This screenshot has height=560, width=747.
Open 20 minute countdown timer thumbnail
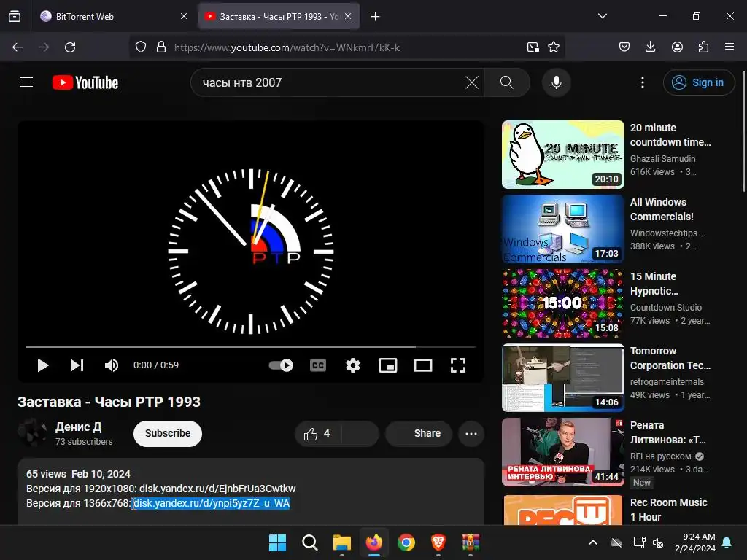click(x=562, y=155)
